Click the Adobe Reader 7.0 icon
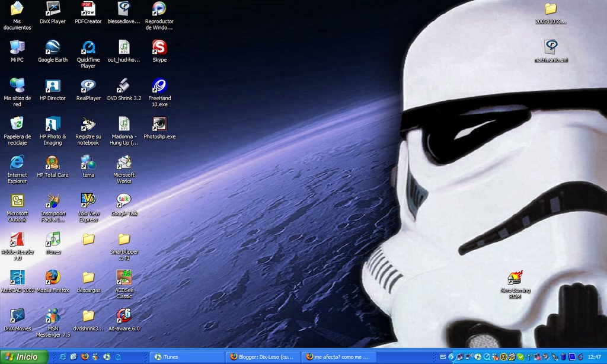The image size is (607, 364). [17, 240]
